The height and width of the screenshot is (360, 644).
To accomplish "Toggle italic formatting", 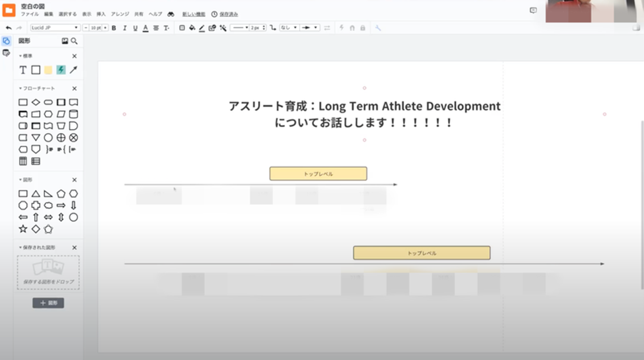I will [x=125, y=28].
